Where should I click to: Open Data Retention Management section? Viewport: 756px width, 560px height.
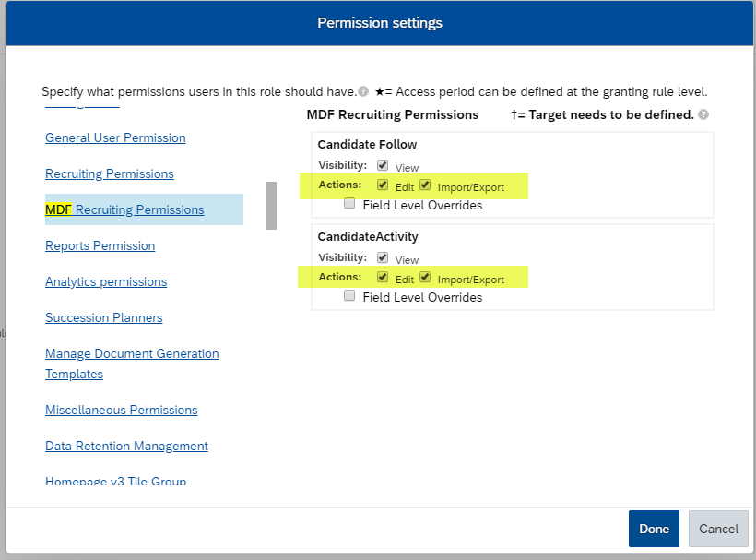coord(127,446)
